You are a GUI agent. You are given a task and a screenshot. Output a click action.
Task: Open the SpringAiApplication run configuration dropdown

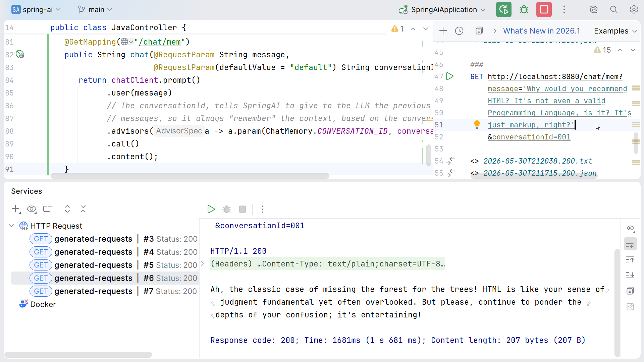[442, 9]
